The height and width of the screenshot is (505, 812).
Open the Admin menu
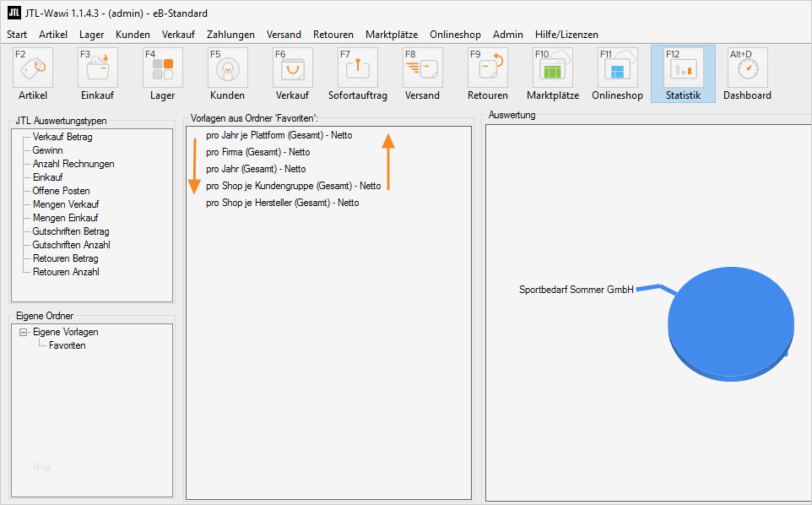[507, 34]
